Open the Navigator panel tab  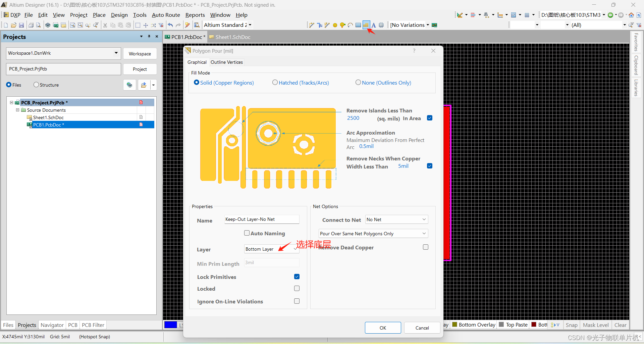tap(52, 325)
